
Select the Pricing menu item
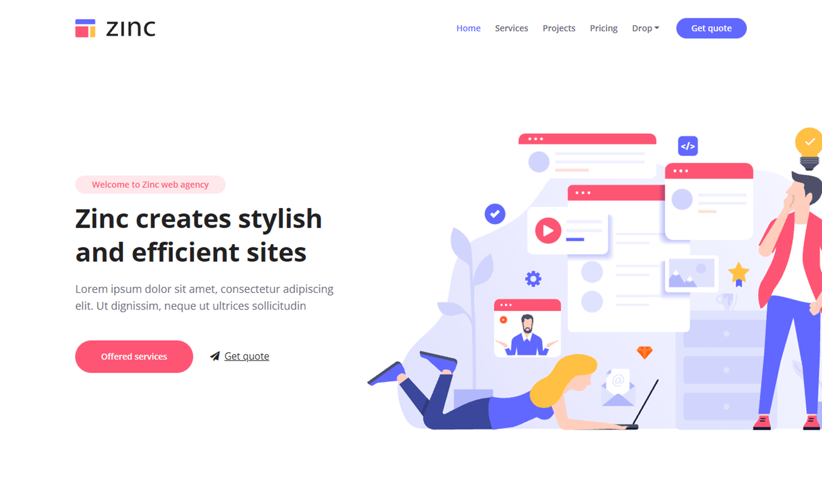pyautogui.click(x=604, y=27)
